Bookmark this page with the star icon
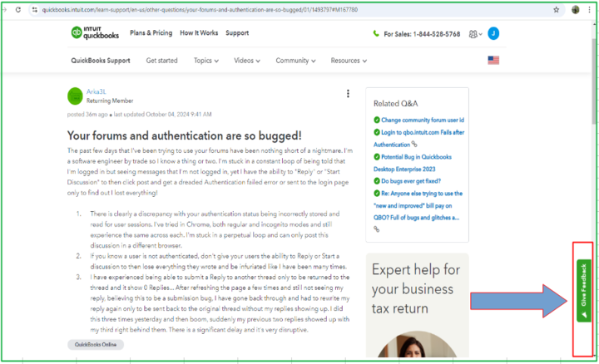 (x=557, y=9)
